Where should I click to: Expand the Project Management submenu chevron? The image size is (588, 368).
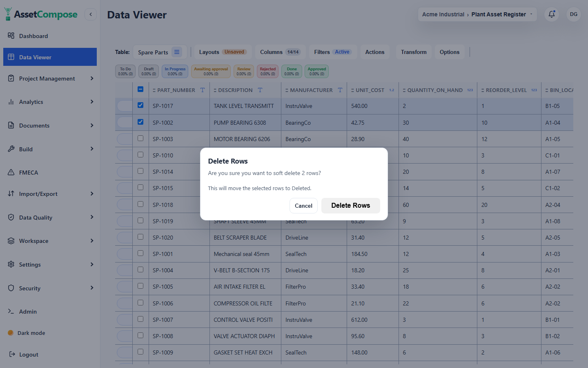92,78
